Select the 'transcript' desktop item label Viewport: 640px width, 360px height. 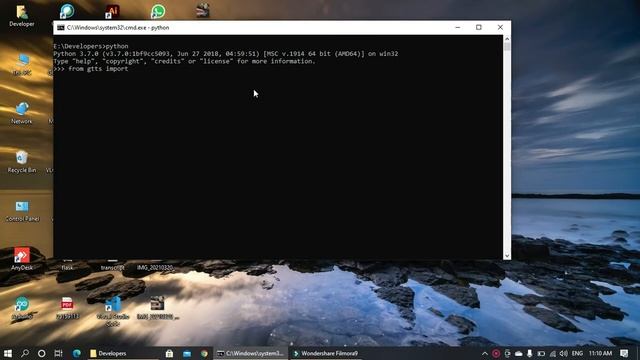pos(112,268)
